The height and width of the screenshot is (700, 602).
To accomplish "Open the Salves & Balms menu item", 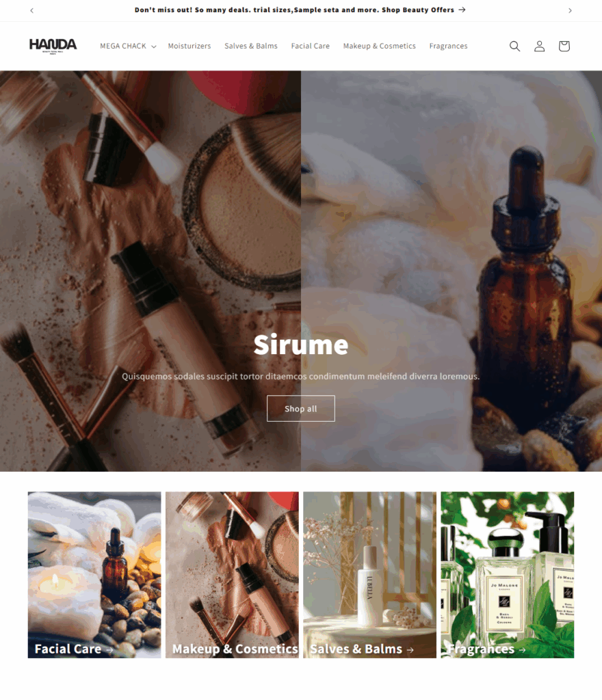I will (x=251, y=46).
